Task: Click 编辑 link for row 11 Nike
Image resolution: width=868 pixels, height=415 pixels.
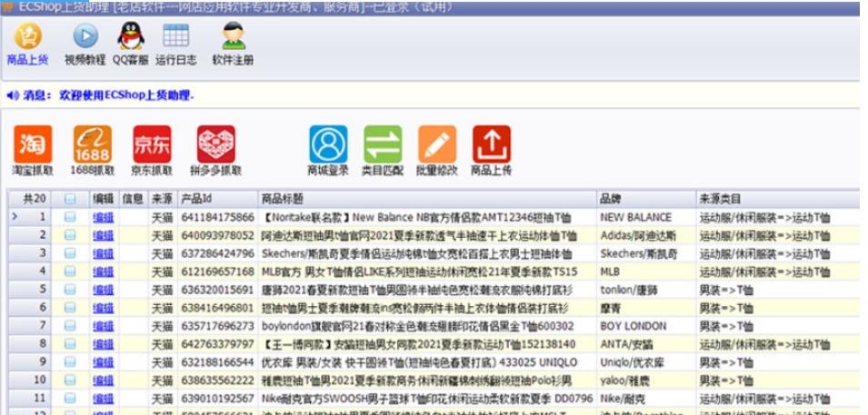Action: tap(103, 399)
